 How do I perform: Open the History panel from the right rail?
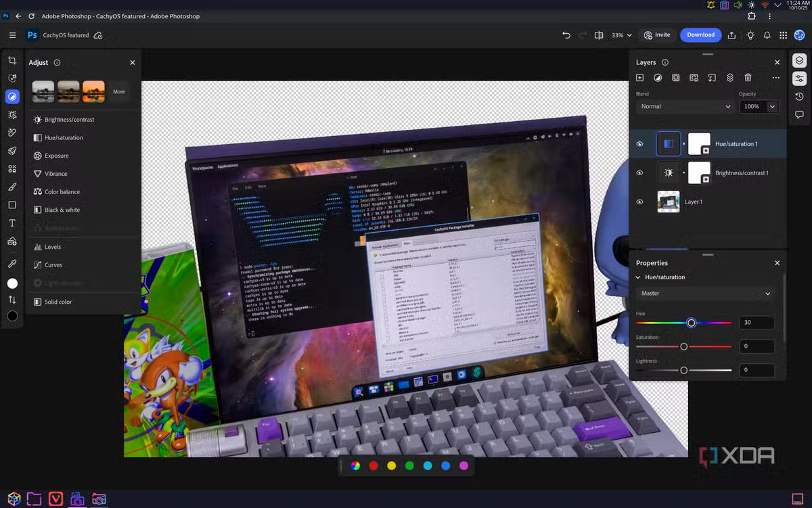[x=799, y=96]
